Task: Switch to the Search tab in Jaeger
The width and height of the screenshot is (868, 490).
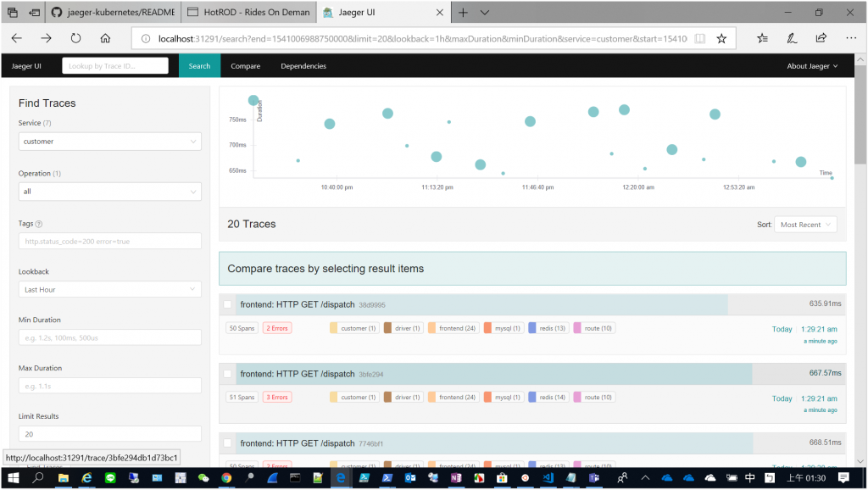Action: (199, 66)
